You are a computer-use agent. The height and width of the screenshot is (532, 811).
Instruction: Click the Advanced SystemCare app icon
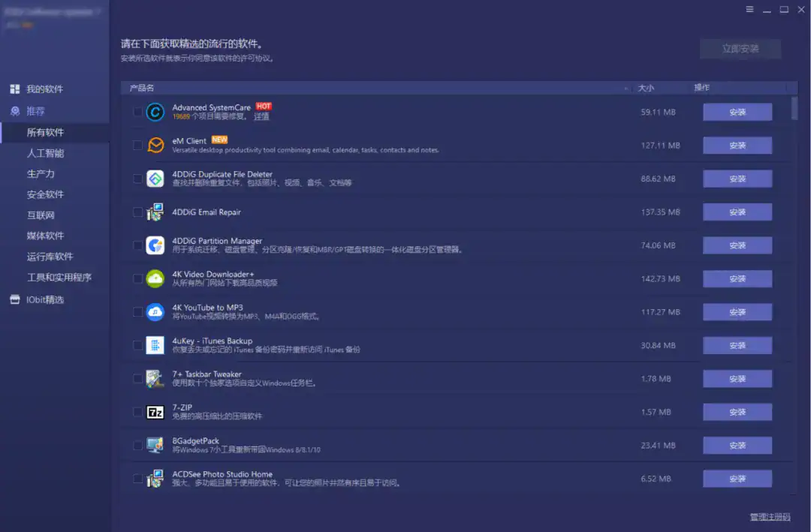click(155, 112)
